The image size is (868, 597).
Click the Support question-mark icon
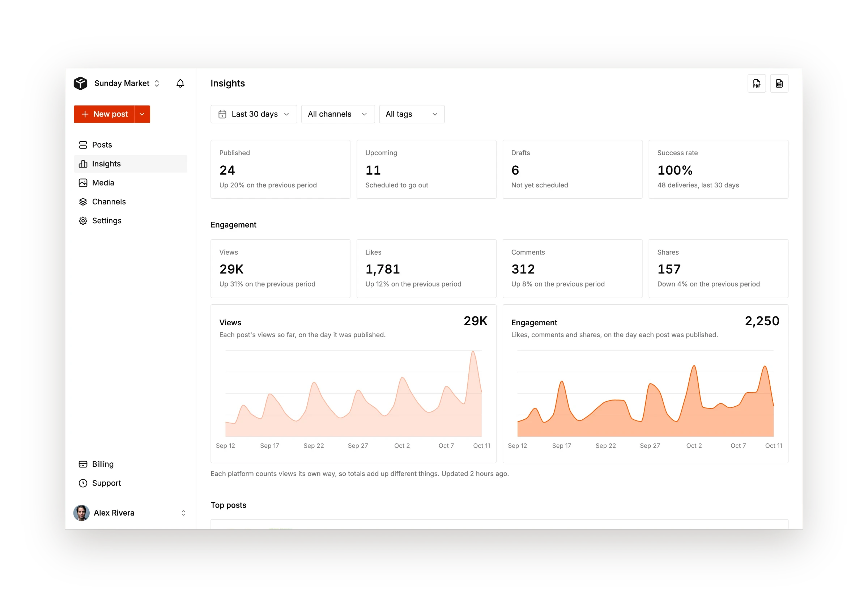(x=83, y=483)
